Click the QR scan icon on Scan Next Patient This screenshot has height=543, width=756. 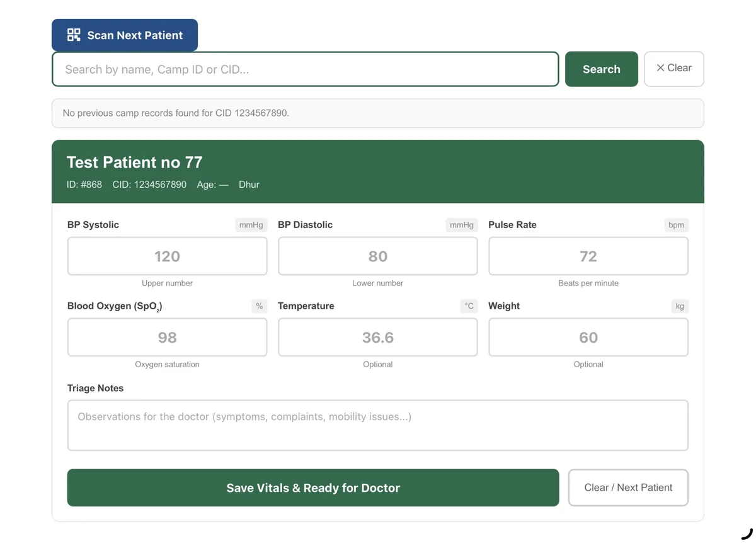[74, 35]
